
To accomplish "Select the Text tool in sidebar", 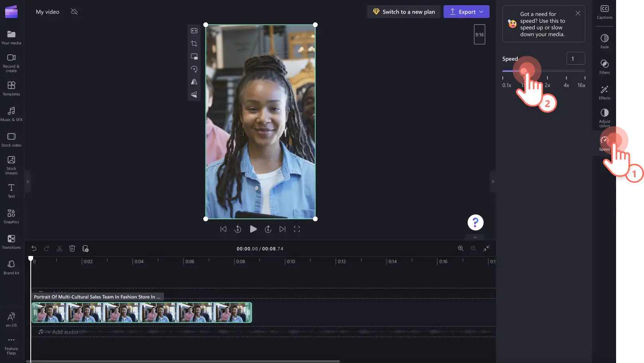I will click(x=11, y=191).
